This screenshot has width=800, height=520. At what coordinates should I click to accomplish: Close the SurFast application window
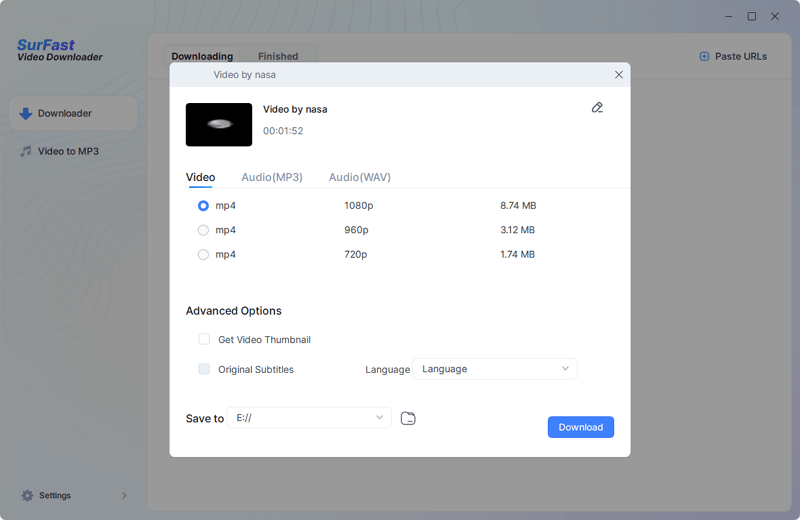[774, 16]
